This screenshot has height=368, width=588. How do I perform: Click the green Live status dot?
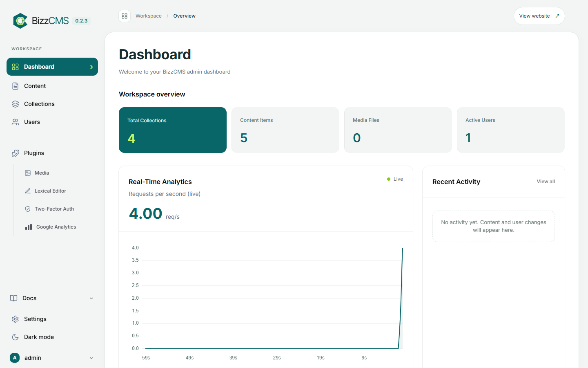(389, 179)
